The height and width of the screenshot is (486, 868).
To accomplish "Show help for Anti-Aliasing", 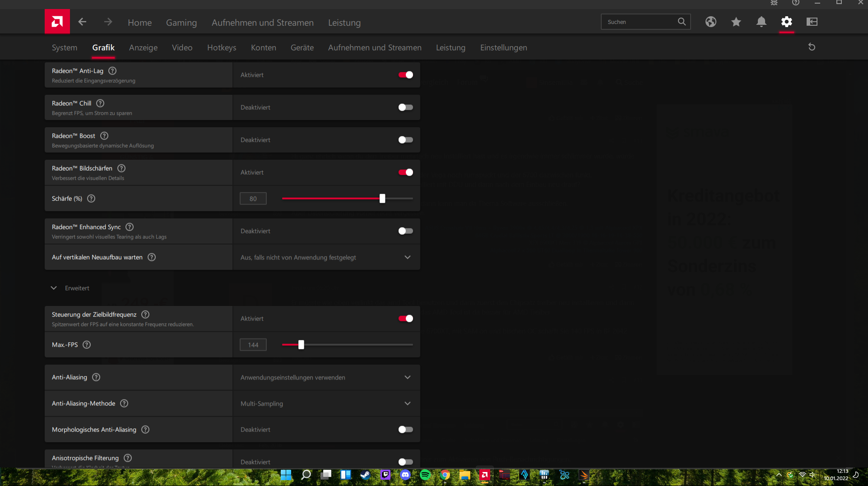I will coord(96,377).
